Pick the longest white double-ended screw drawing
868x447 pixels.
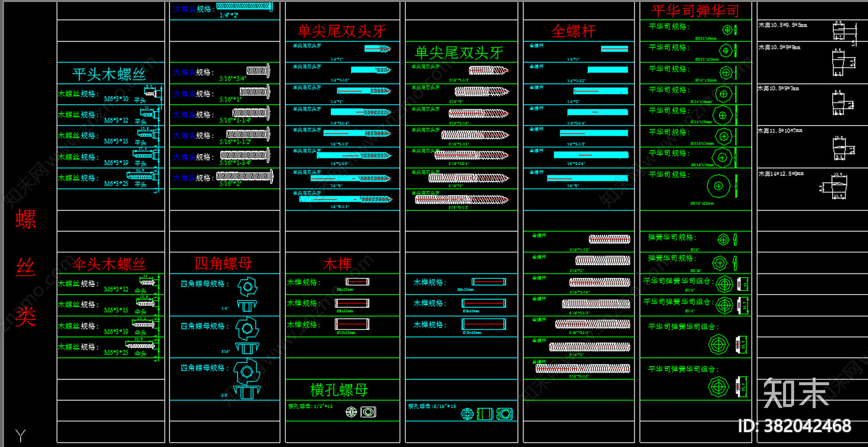(x=462, y=200)
